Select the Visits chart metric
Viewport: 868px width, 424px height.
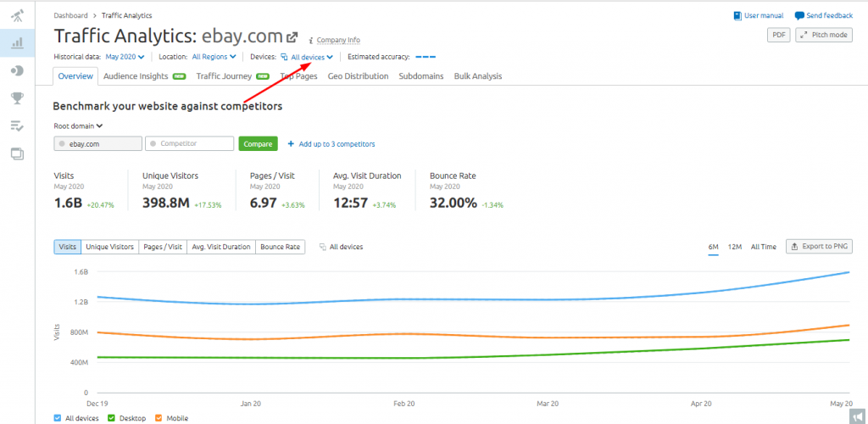pos(68,247)
